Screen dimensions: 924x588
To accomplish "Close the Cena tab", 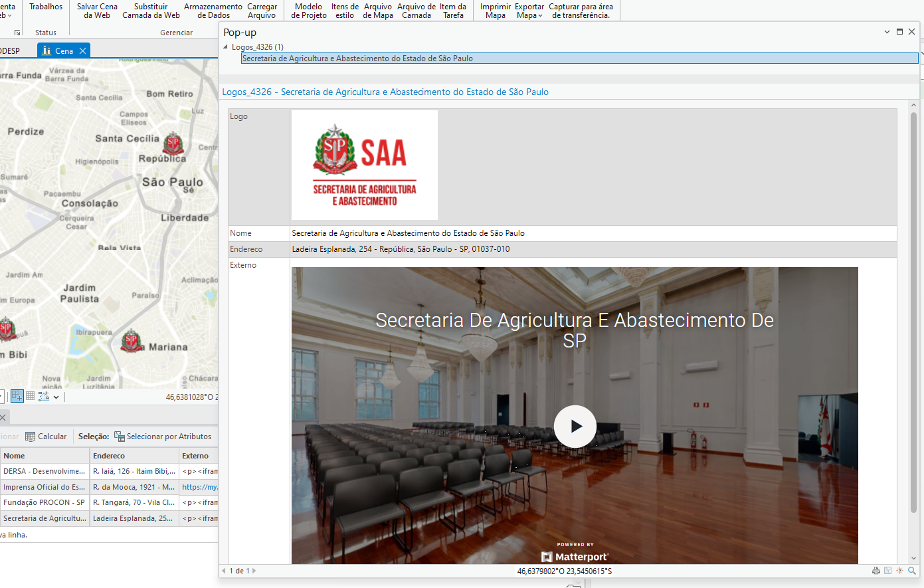I will pos(82,50).
